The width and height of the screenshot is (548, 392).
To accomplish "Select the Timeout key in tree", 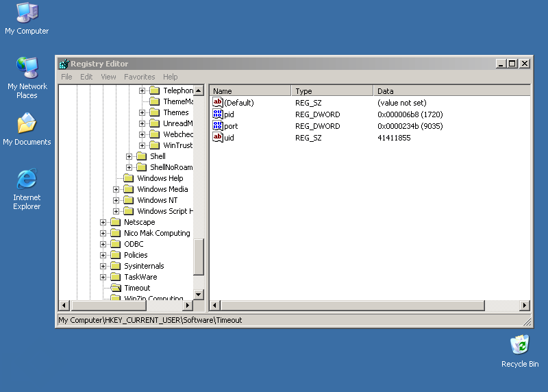I will coord(136,288).
